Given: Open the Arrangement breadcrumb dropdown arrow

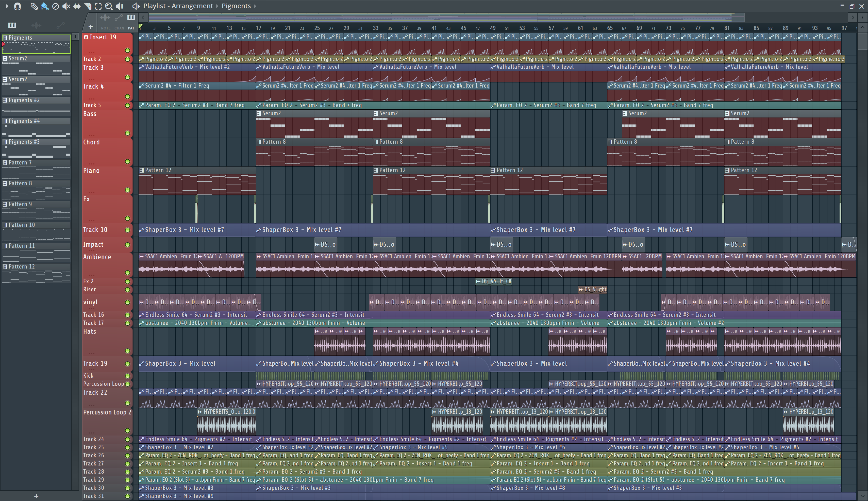Looking at the screenshot, I should [217, 6].
